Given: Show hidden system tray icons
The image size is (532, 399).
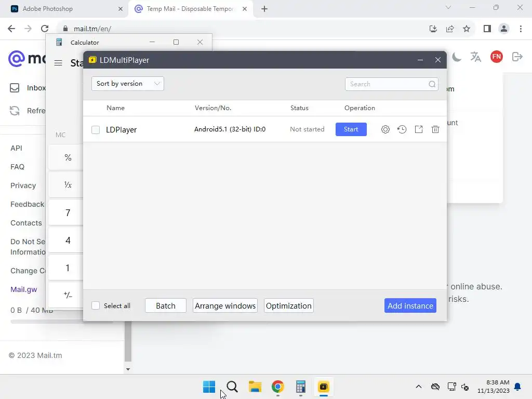Looking at the screenshot, I should click(419, 387).
